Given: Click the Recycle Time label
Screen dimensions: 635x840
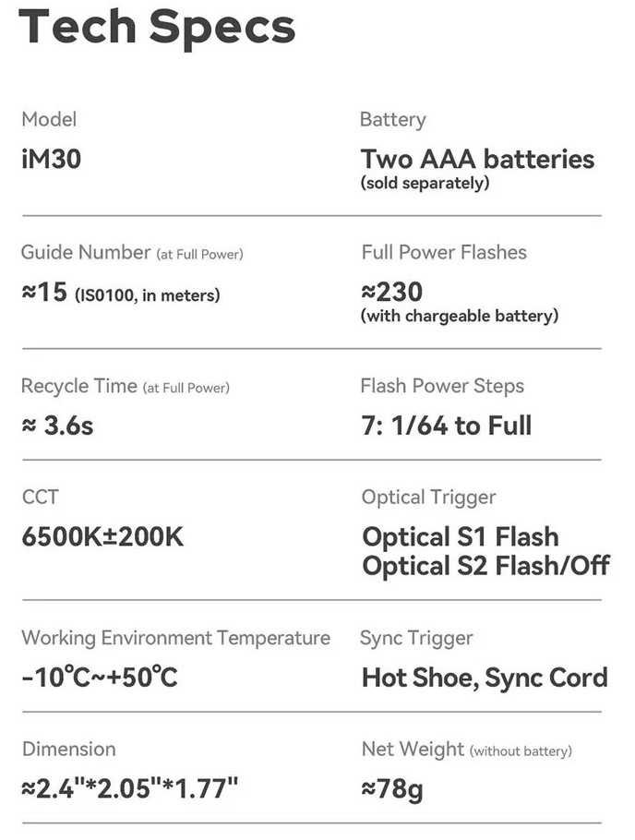Looking at the screenshot, I should [x=79, y=386].
